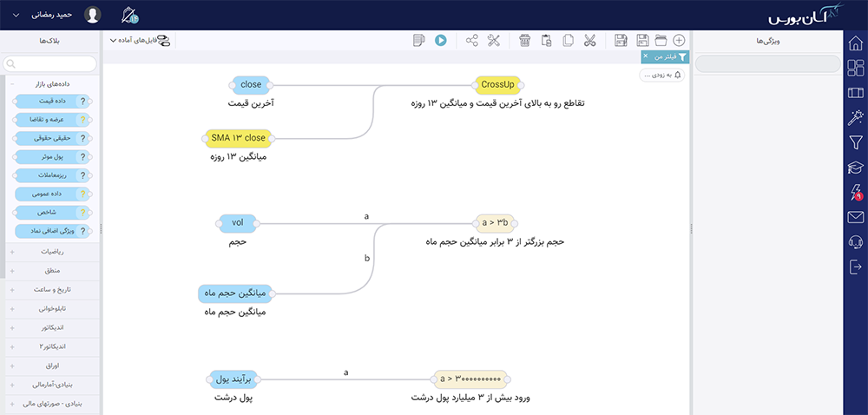Open the document notes icon in toolbar
868x415 pixels.
pyautogui.click(x=419, y=41)
